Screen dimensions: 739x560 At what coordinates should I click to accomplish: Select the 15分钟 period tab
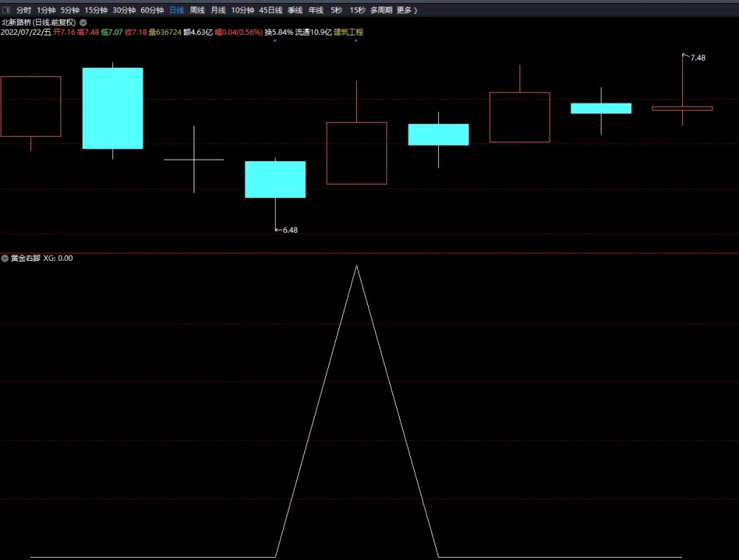95,10
